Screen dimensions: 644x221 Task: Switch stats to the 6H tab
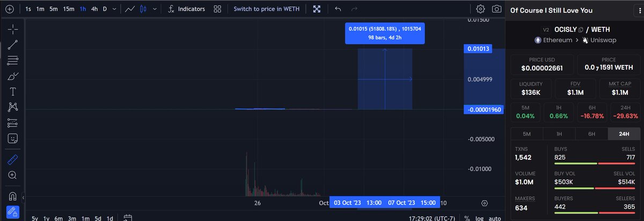[x=591, y=134]
